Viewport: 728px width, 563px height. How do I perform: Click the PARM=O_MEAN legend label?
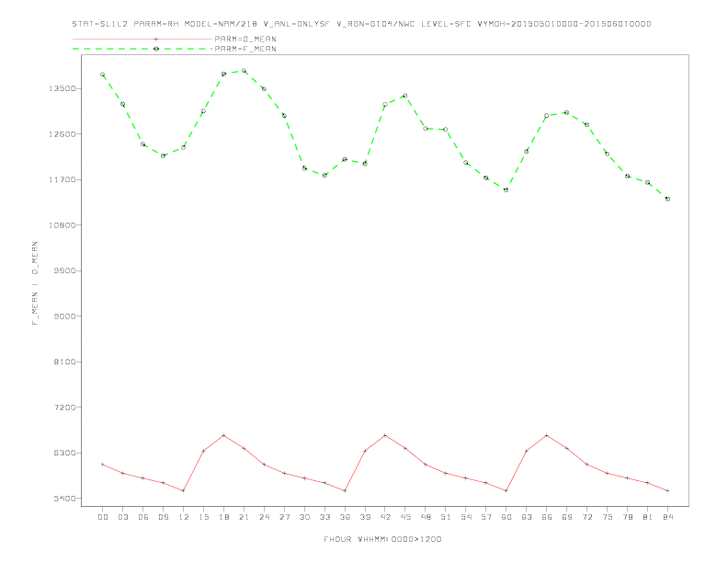click(245, 39)
